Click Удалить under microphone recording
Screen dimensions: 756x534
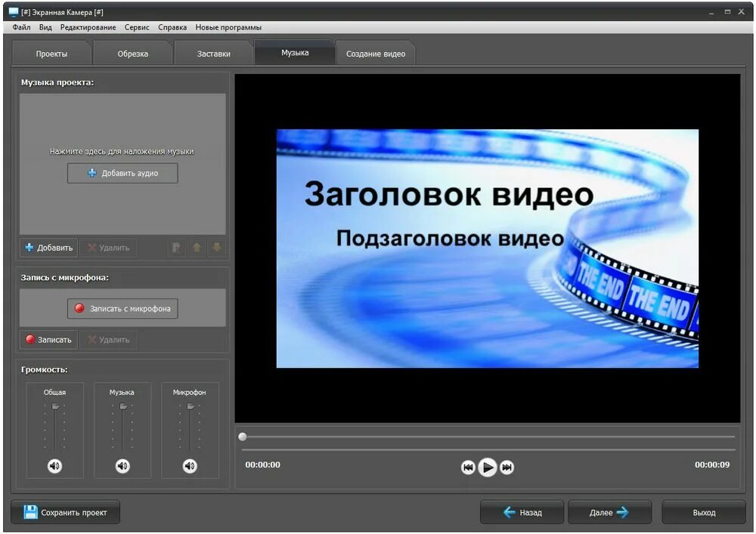point(108,340)
